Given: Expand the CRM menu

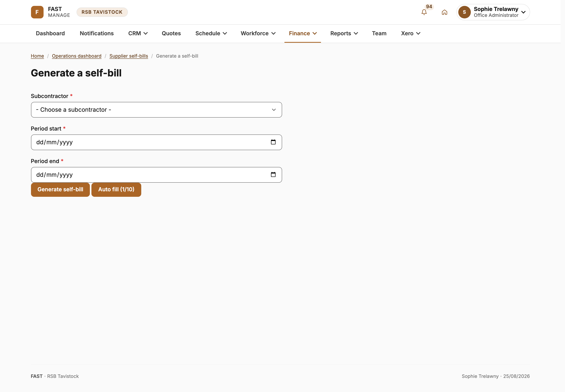Looking at the screenshot, I should pyautogui.click(x=138, y=33).
